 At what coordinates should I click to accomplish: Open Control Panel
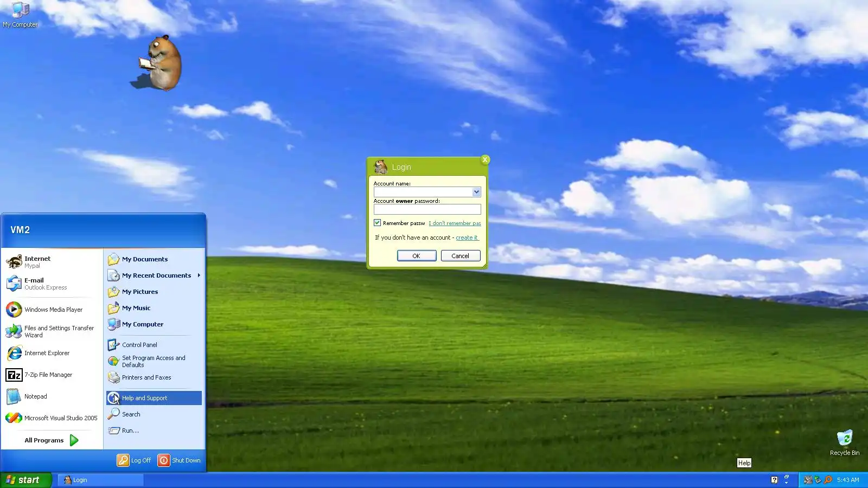point(154,345)
